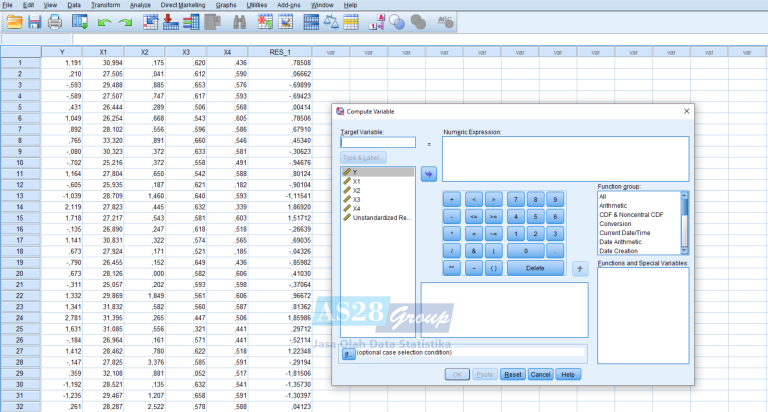Open the Analyze menu
The height and width of the screenshot is (412, 768).
pyautogui.click(x=140, y=5)
